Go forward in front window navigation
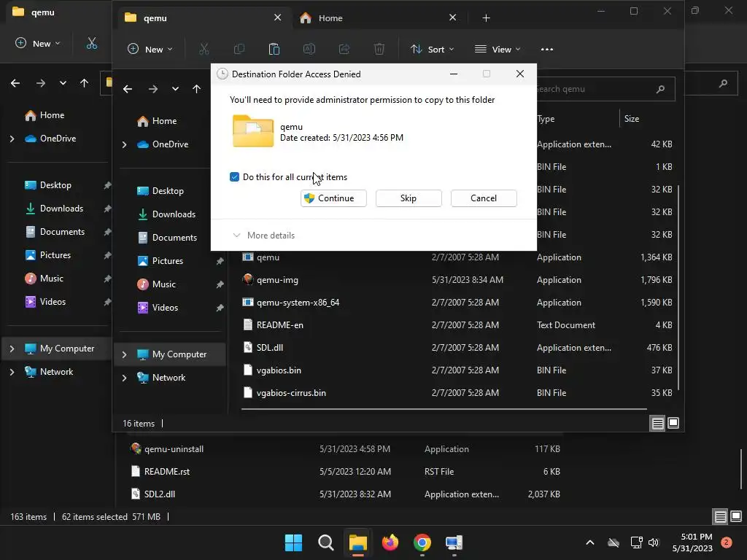This screenshot has height=560, width=747. coord(153,89)
